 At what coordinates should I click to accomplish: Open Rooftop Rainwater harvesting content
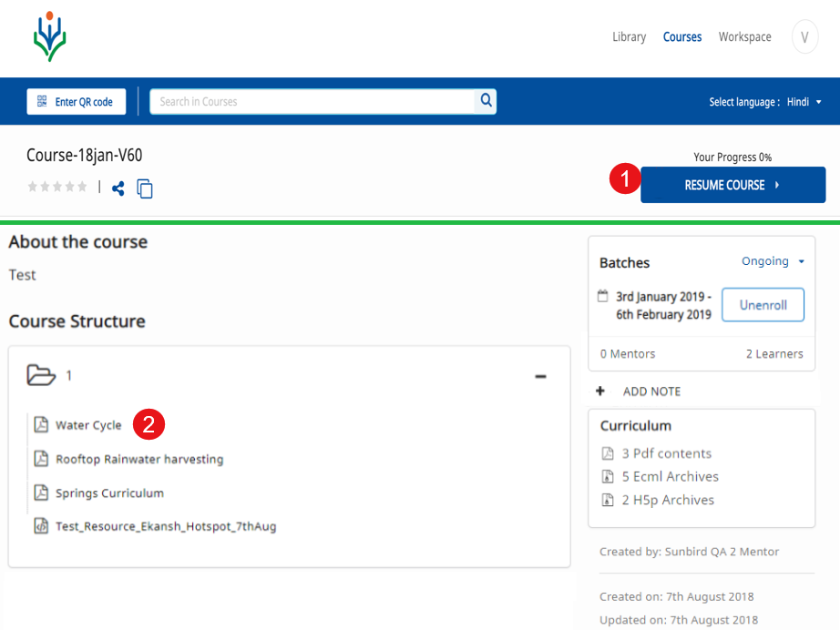click(x=139, y=459)
